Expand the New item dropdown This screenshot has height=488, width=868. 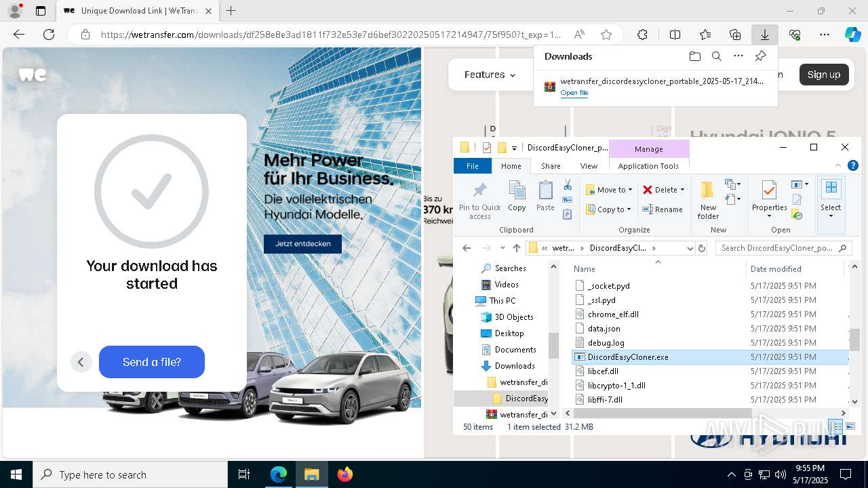pyautogui.click(x=733, y=184)
